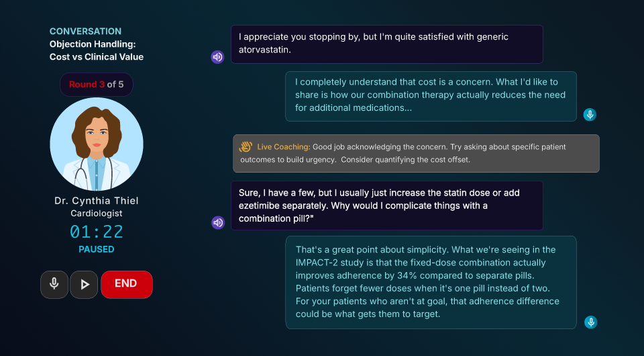The height and width of the screenshot is (356, 644).
Task: Toggle the microphone button on control bar
Action: tap(54, 284)
